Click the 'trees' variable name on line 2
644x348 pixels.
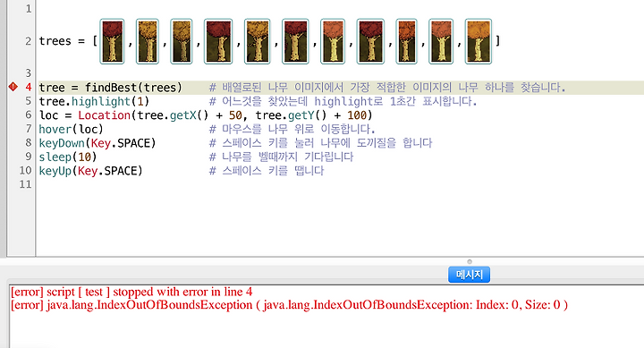pos(55,41)
